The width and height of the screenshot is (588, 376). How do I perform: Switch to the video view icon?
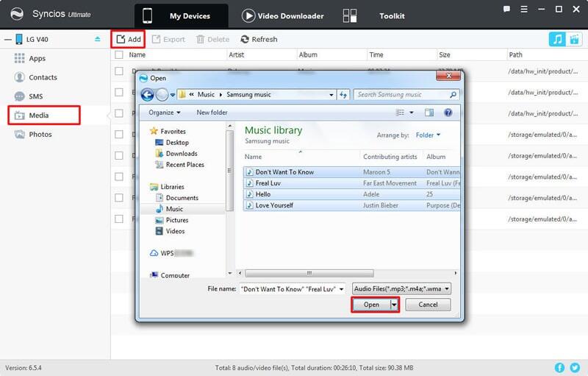click(573, 39)
